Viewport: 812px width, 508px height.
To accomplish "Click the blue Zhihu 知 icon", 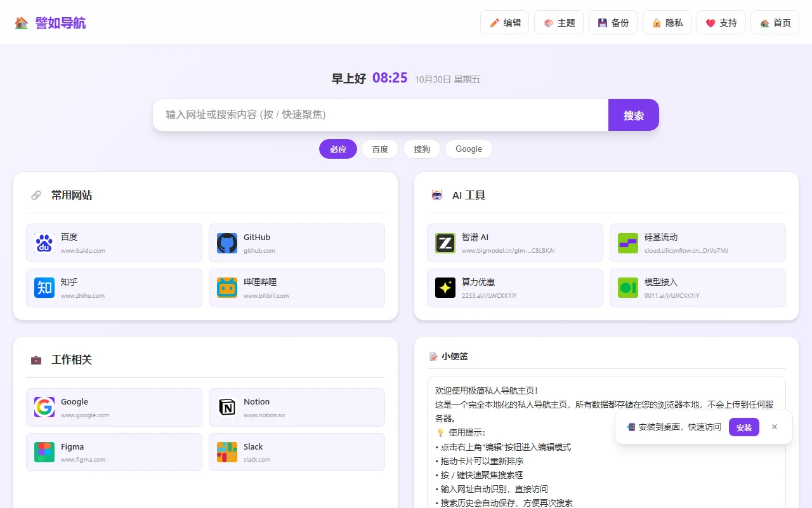I will 44,288.
